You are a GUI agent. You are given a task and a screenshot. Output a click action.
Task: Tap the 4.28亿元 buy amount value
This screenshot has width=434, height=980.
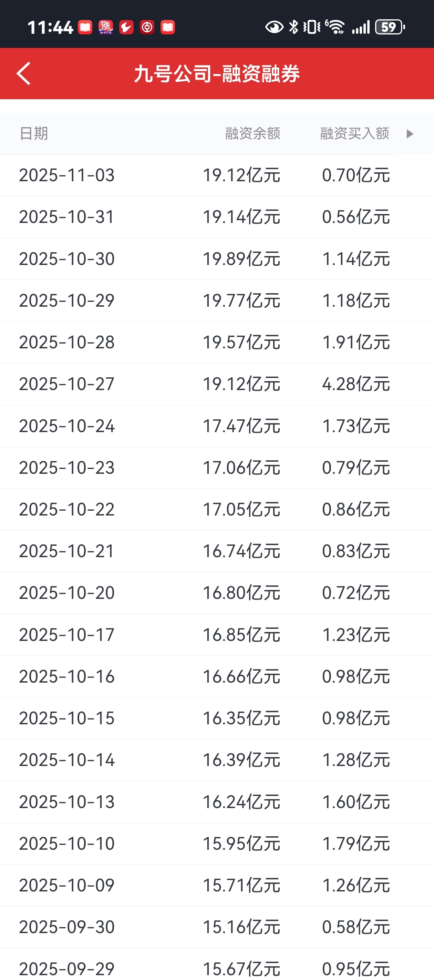point(356,384)
